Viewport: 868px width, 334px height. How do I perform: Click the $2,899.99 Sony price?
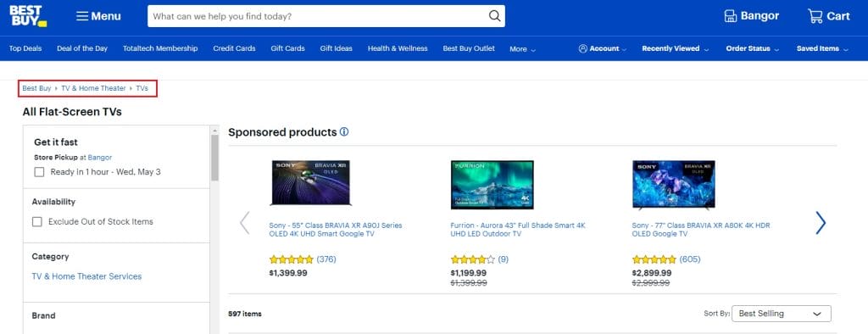(x=652, y=273)
